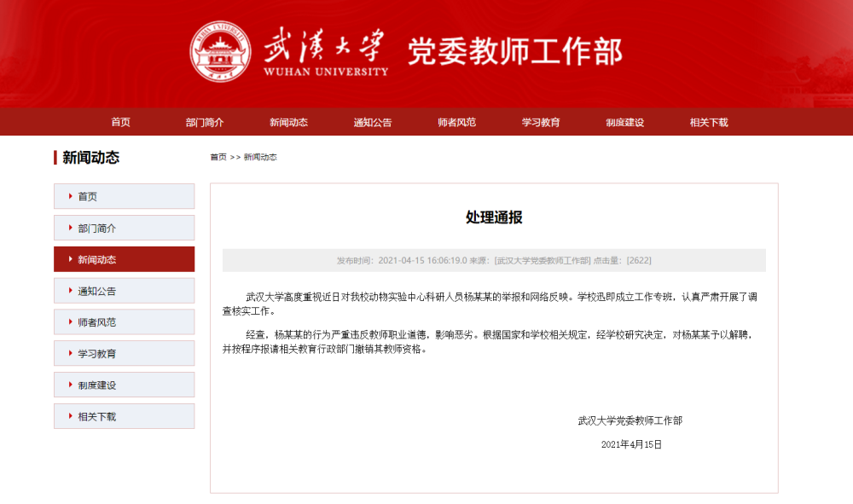
Task: Click 新闻动态 in the breadcrumb trail
Action: point(260,157)
